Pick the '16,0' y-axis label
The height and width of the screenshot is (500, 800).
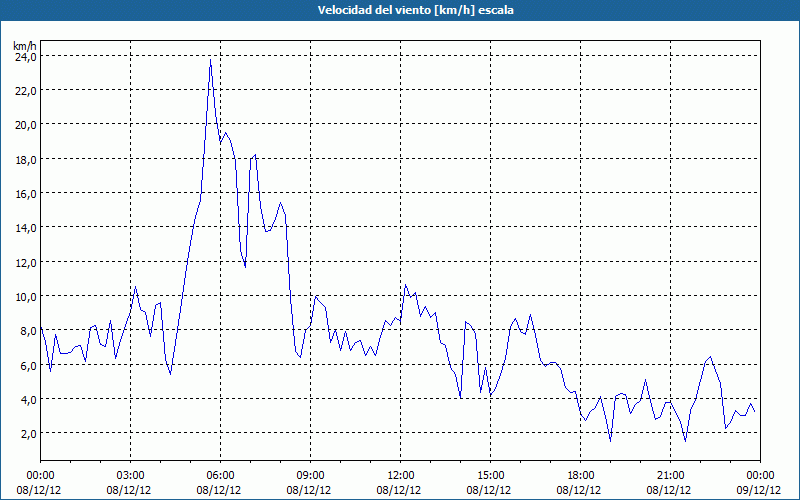click(x=26, y=194)
